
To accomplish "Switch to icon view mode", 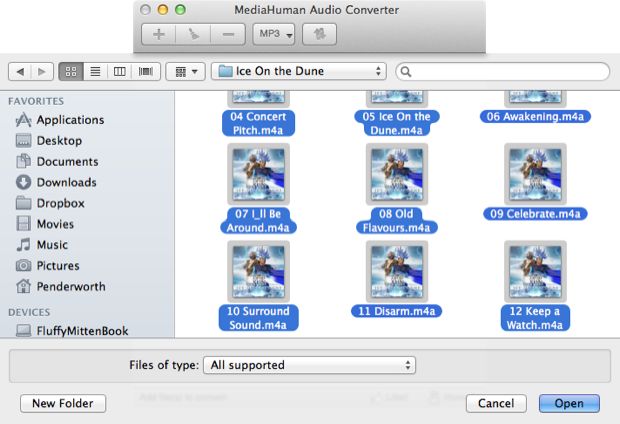I will coord(71,72).
